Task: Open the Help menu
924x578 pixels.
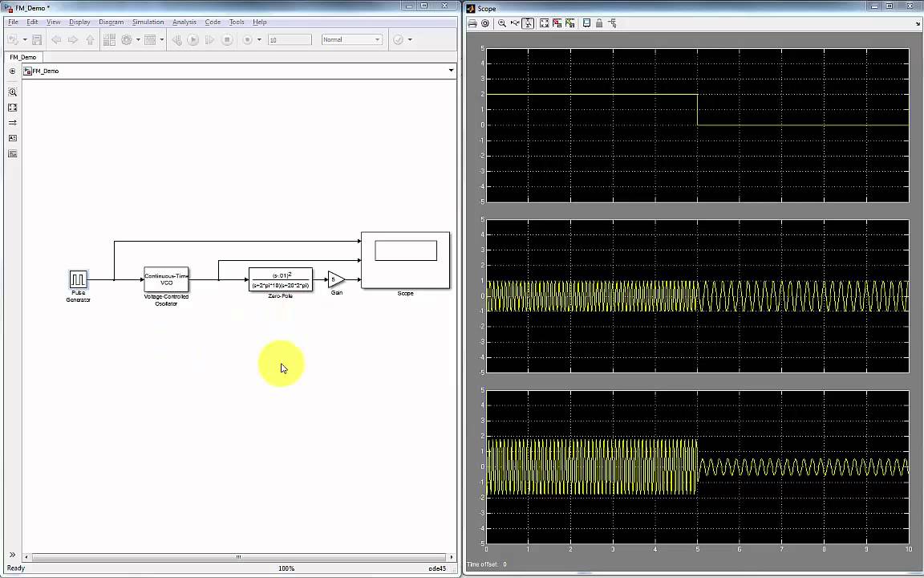Action: [x=259, y=22]
